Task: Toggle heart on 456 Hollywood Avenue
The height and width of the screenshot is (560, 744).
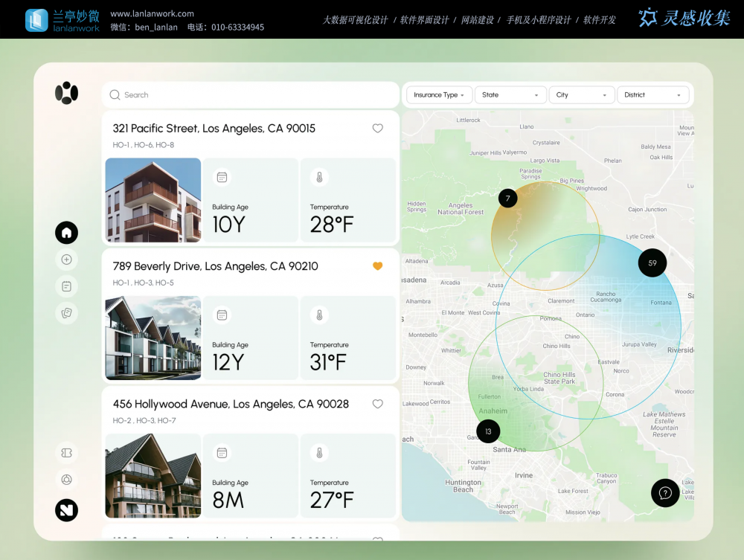Action: coord(377,404)
